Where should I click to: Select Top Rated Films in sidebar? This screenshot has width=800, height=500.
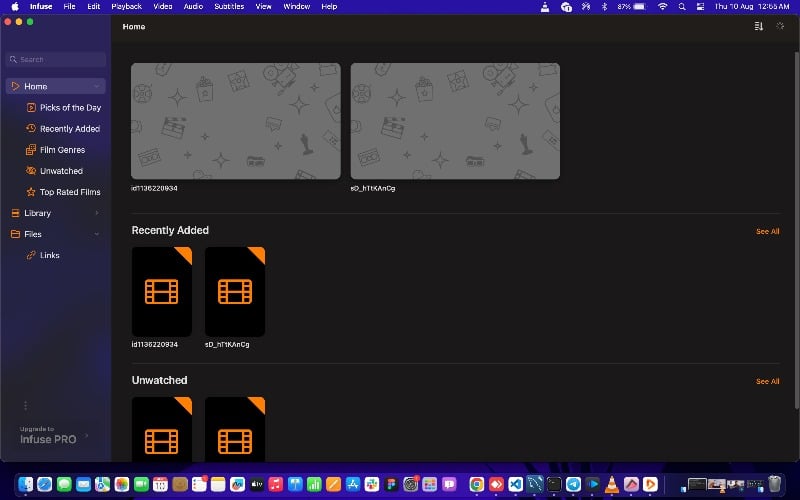pyautogui.click(x=70, y=192)
